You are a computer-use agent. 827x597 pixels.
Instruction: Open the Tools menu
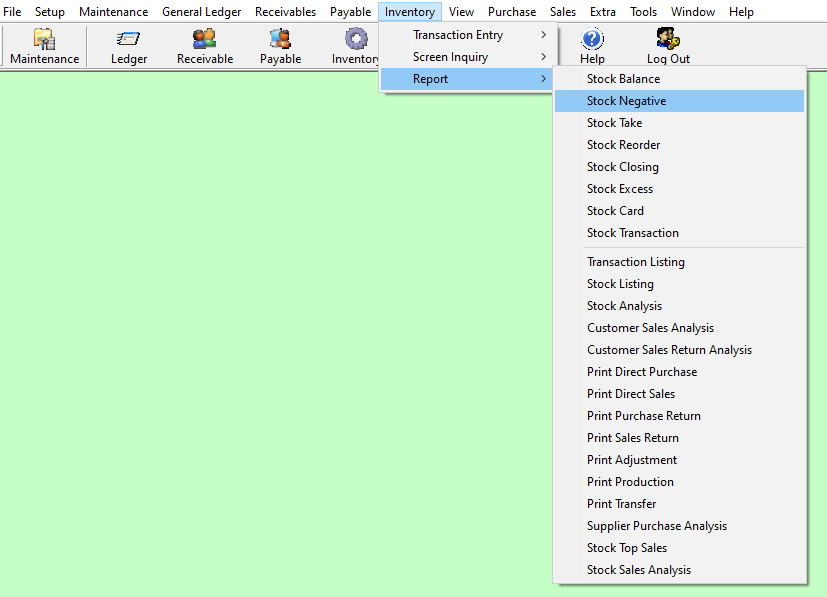click(x=643, y=12)
